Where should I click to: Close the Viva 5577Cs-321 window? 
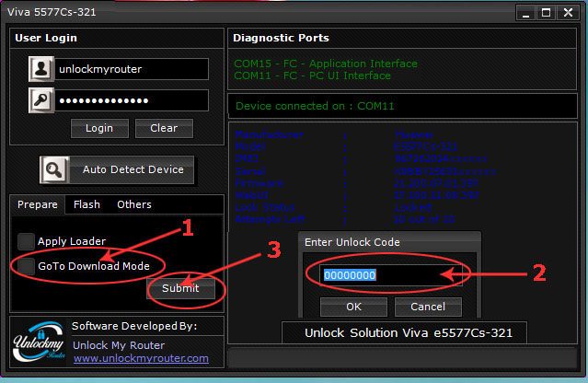568,13
